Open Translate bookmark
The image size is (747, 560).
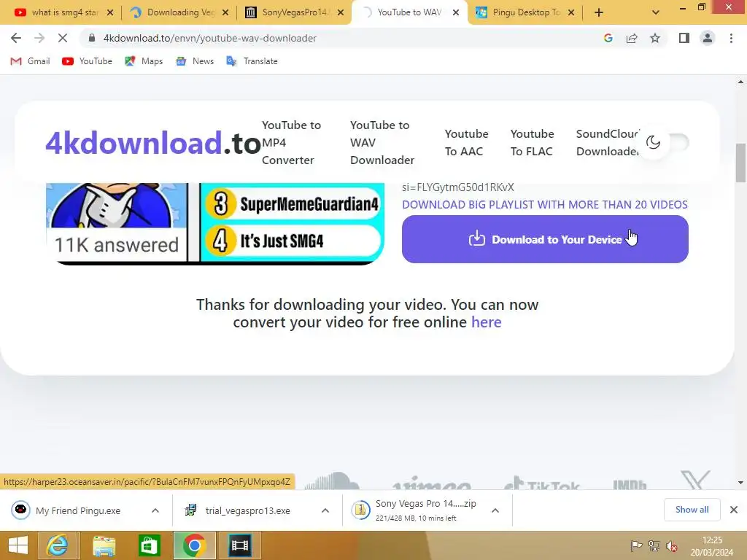click(252, 61)
